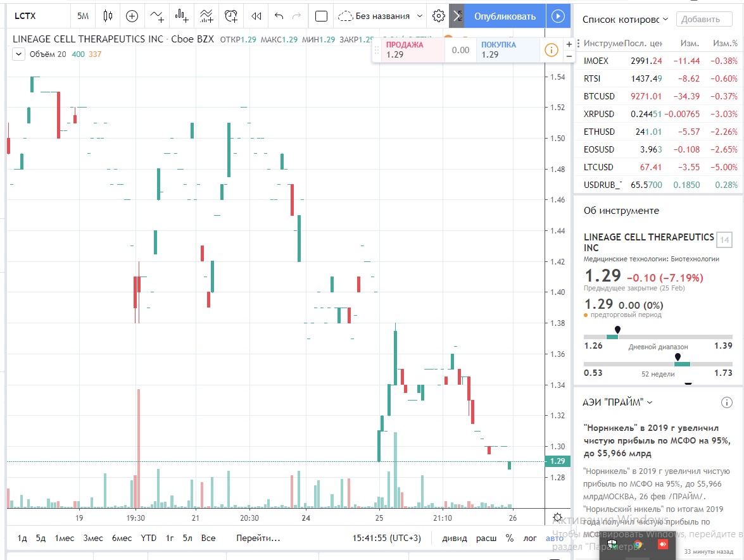
Task: Click the ПРОДАЖА sell button at 1.29
Action: (x=412, y=50)
